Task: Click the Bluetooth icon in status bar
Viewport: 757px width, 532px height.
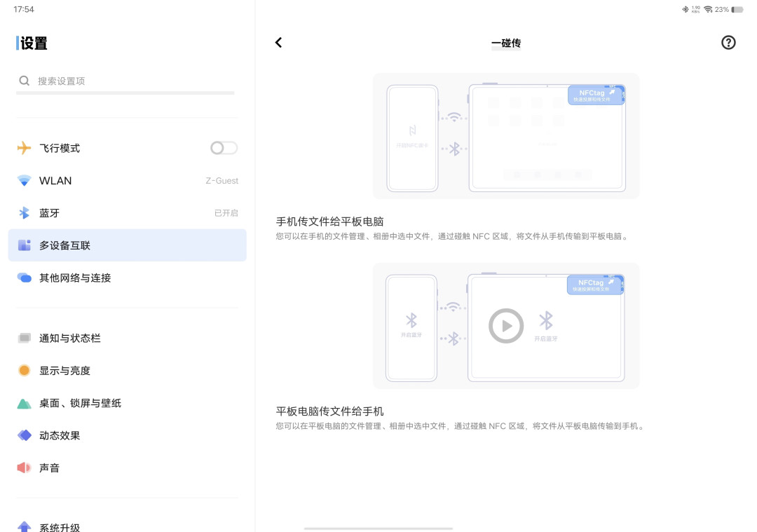Action: 685,10
